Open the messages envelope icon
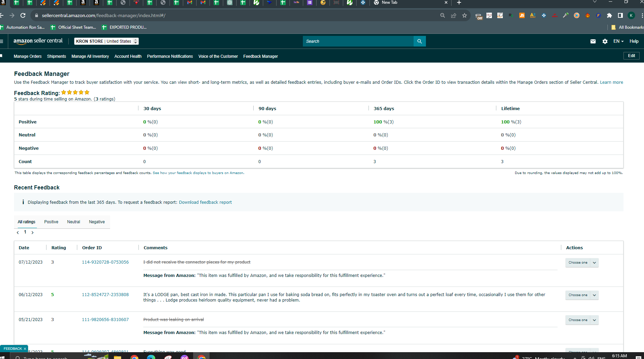 (x=593, y=41)
